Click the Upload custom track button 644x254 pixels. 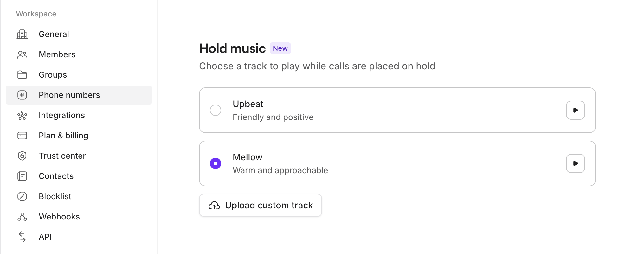click(x=260, y=205)
